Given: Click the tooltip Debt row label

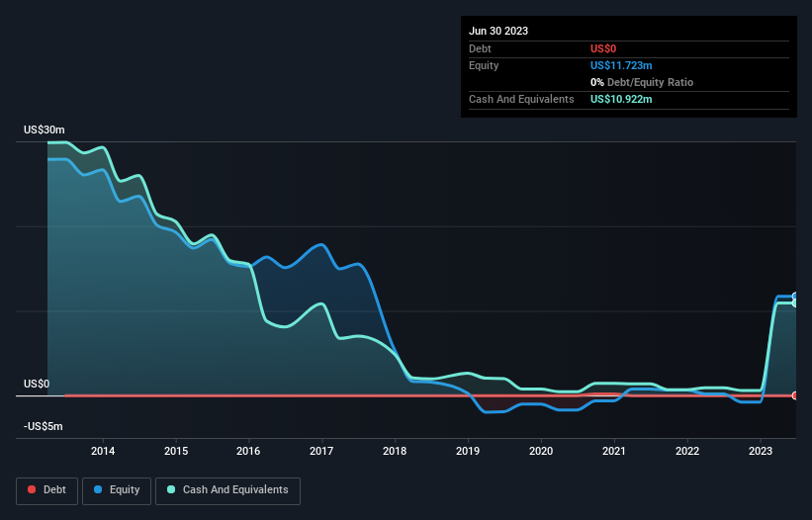Looking at the screenshot, I should click(x=480, y=48).
